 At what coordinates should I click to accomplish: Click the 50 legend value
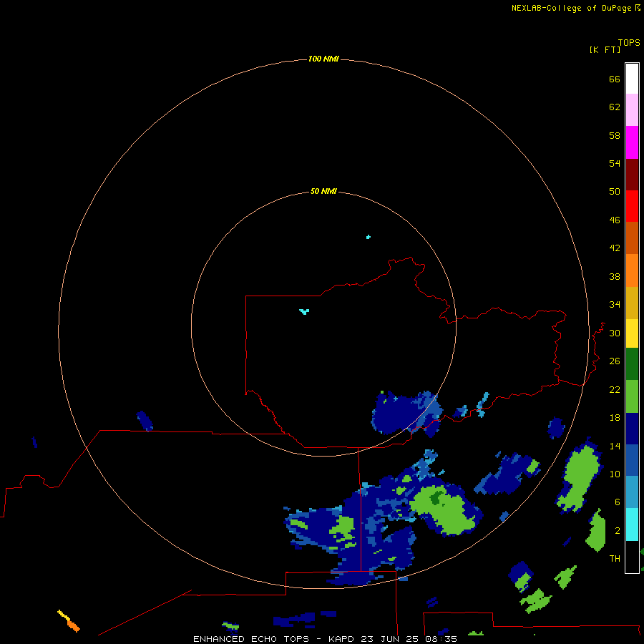point(615,191)
